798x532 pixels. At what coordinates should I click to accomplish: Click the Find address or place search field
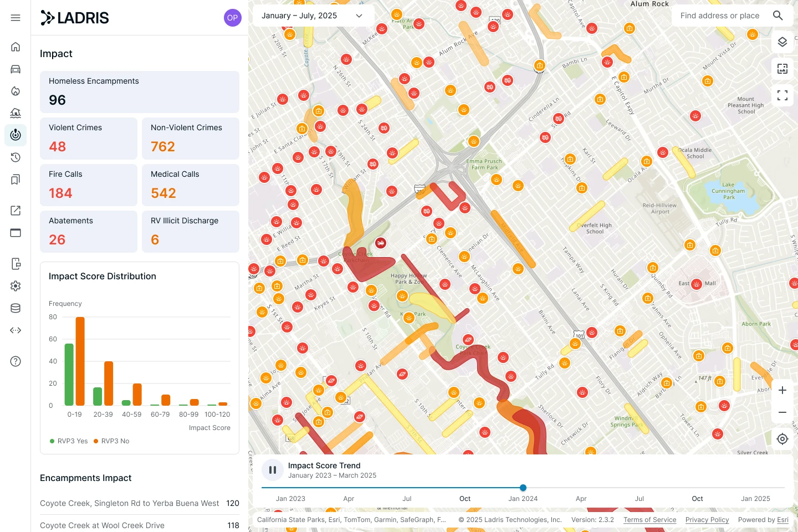719,16
